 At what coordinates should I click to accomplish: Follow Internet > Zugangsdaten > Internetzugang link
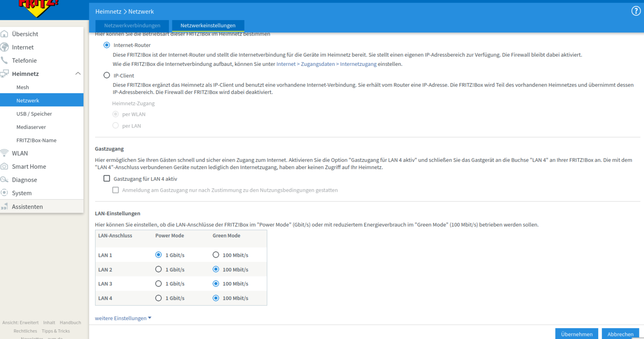pos(327,64)
